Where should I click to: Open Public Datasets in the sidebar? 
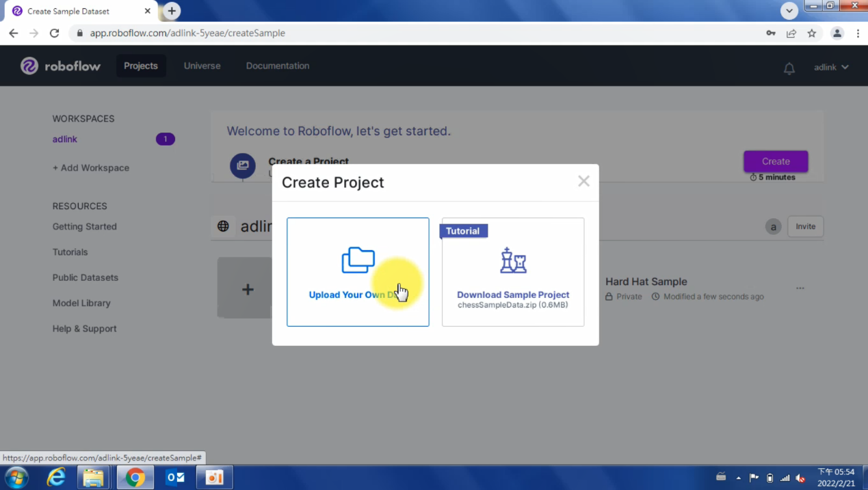(85, 277)
